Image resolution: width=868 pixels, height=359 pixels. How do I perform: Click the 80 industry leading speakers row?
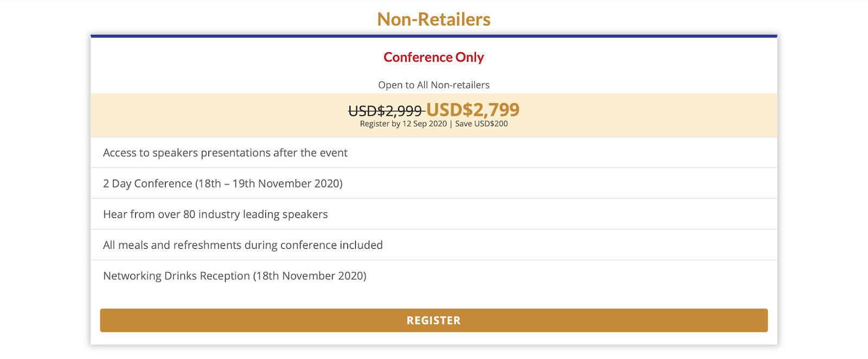(x=433, y=214)
